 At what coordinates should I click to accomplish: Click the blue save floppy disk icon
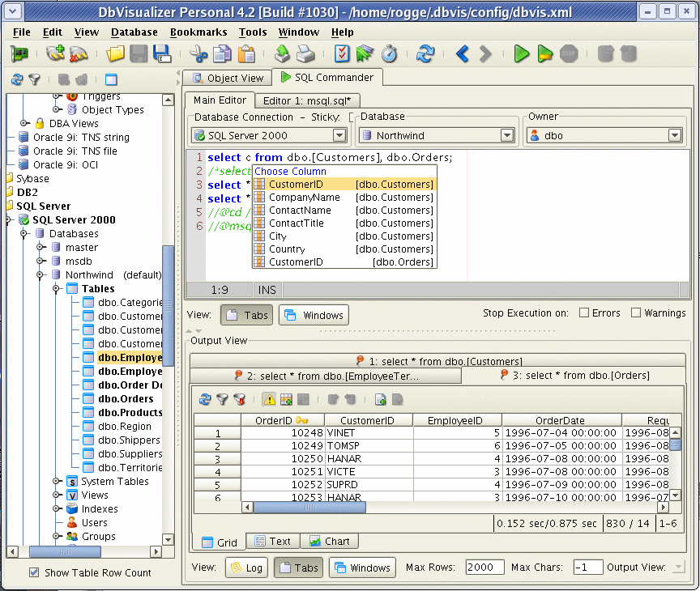coord(162,54)
